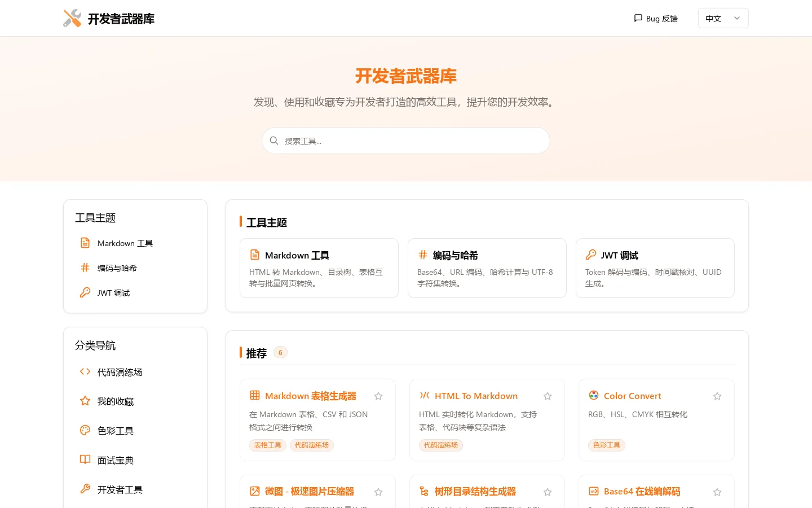
Task: Add 微图 极速图片压缩器 to favorites
Action: coord(378,492)
